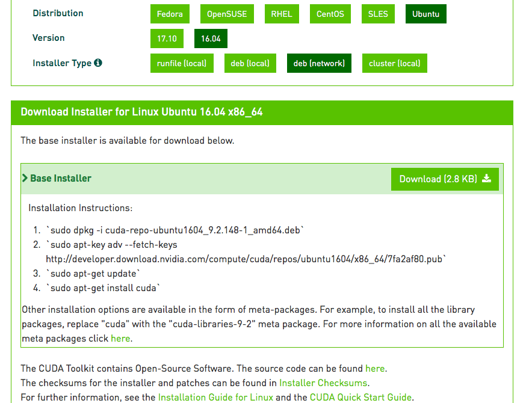Click the apt-key adv --fetch-keys command

point(111,245)
